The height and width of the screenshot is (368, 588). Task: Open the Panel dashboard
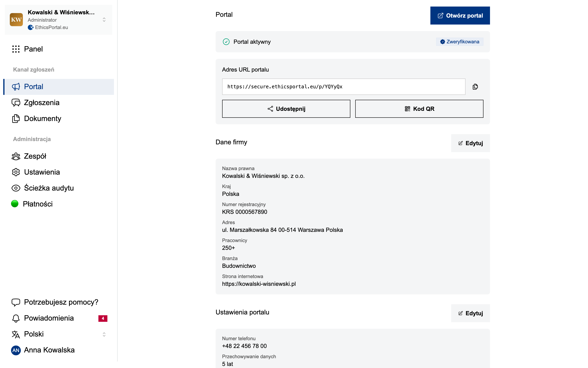pyautogui.click(x=59, y=49)
